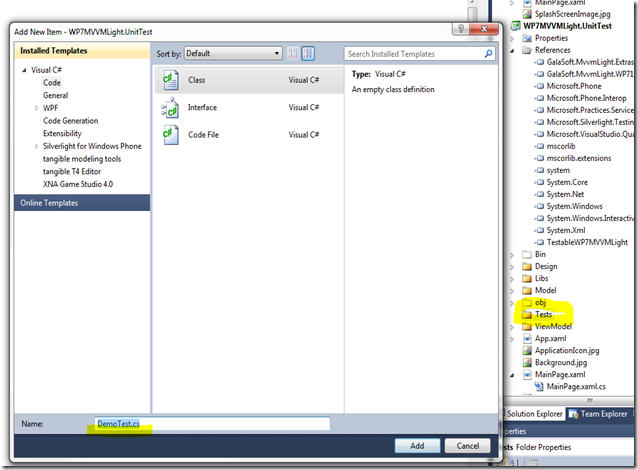Click the search magnifier icon
This screenshot has width=638, height=470.
pos(488,54)
